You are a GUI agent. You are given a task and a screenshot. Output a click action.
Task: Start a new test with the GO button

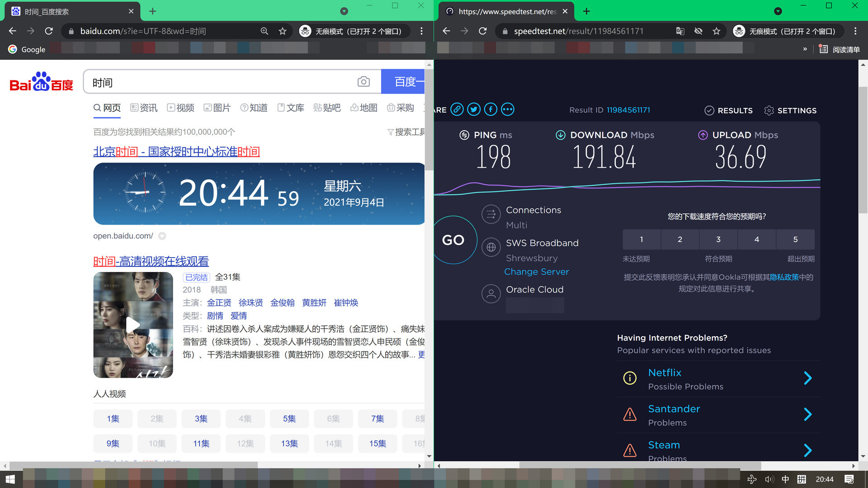pyautogui.click(x=453, y=240)
